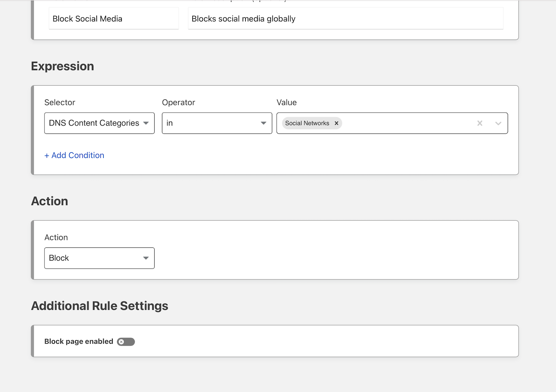
Task: Open the Action dropdown set to Block
Action: 99,258
